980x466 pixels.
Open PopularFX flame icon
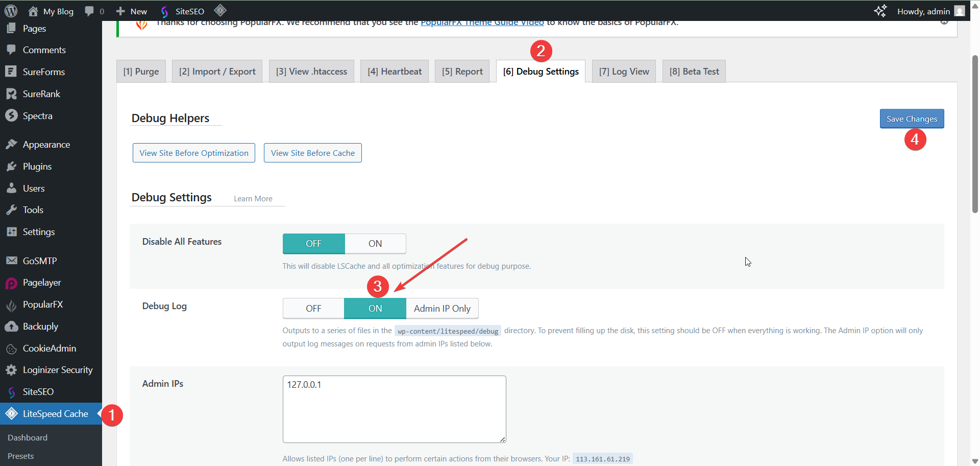coord(11,305)
